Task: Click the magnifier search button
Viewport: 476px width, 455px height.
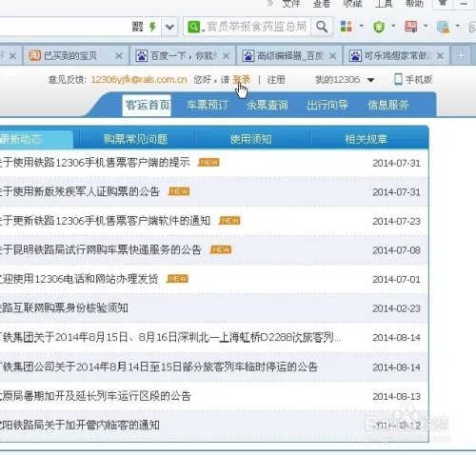Action: pos(322,27)
